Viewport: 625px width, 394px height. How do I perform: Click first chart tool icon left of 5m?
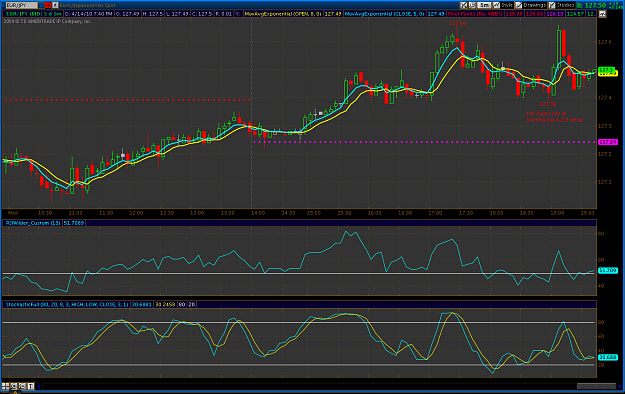464,5
